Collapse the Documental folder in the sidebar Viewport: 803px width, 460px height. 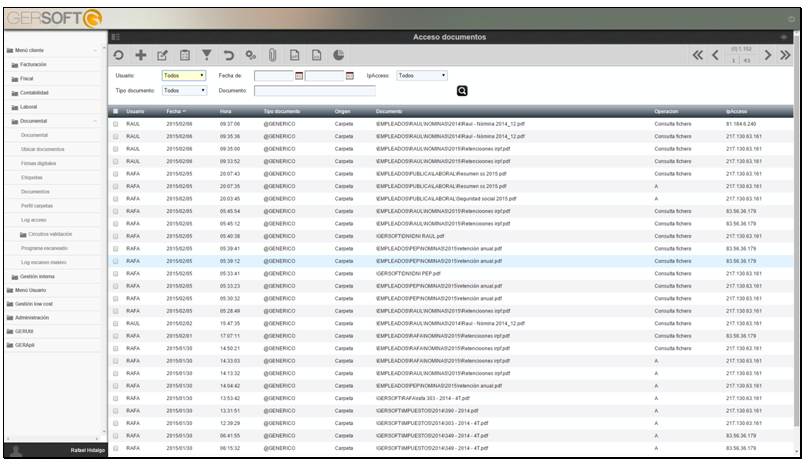pyautogui.click(x=95, y=121)
